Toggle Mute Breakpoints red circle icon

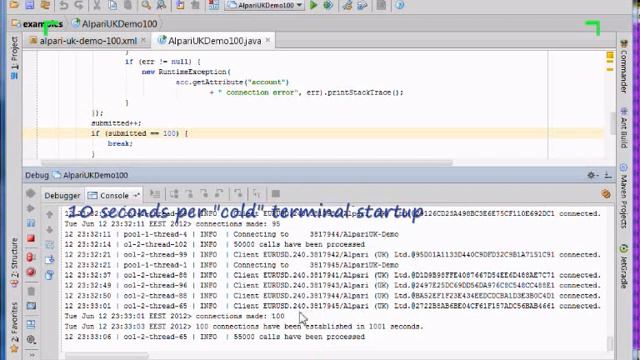pyautogui.click(x=31, y=272)
